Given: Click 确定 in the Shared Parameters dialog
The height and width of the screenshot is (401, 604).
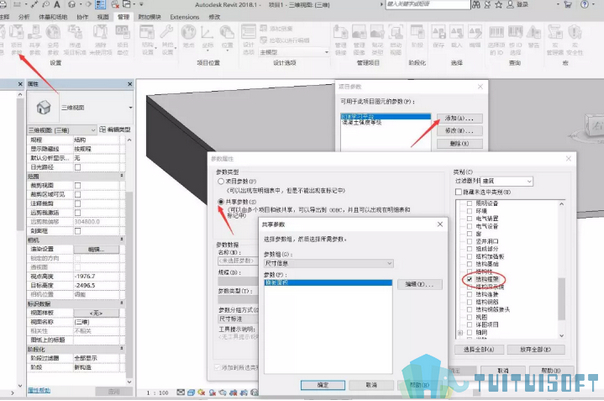Looking at the screenshot, I should tap(323, 385).
